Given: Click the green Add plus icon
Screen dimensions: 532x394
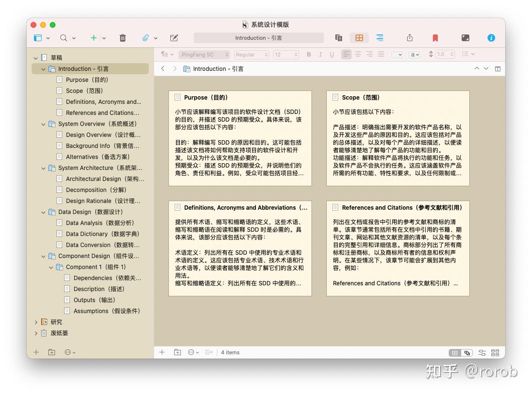Looking at the screenshot, I should coord(94,38).
